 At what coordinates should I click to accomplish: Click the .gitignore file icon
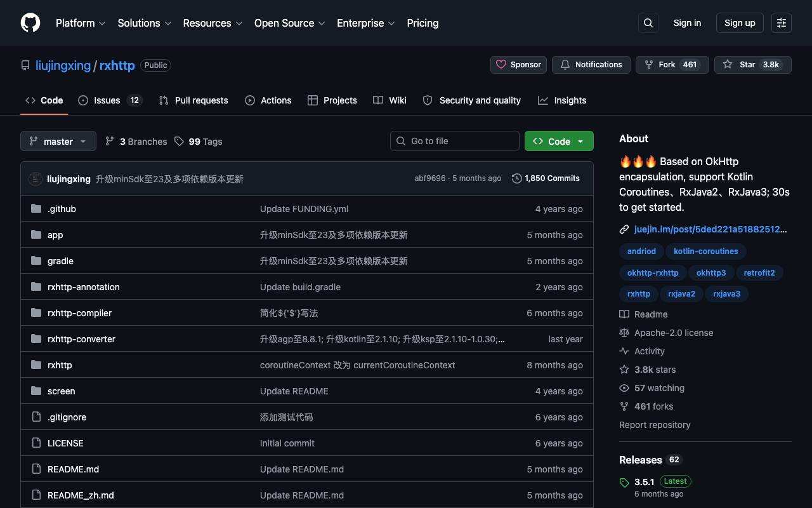click(x=36, y=417)
